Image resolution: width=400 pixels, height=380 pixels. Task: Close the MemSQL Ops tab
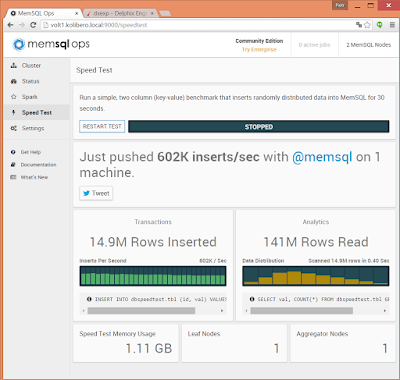click(x=76, y=13)
